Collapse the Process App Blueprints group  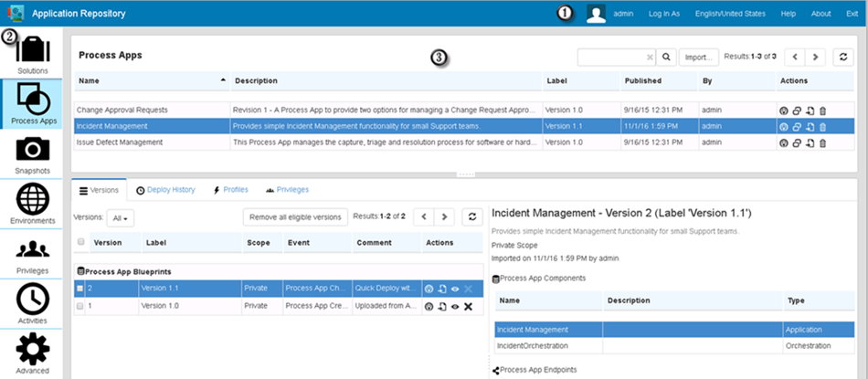coord(80,271)
